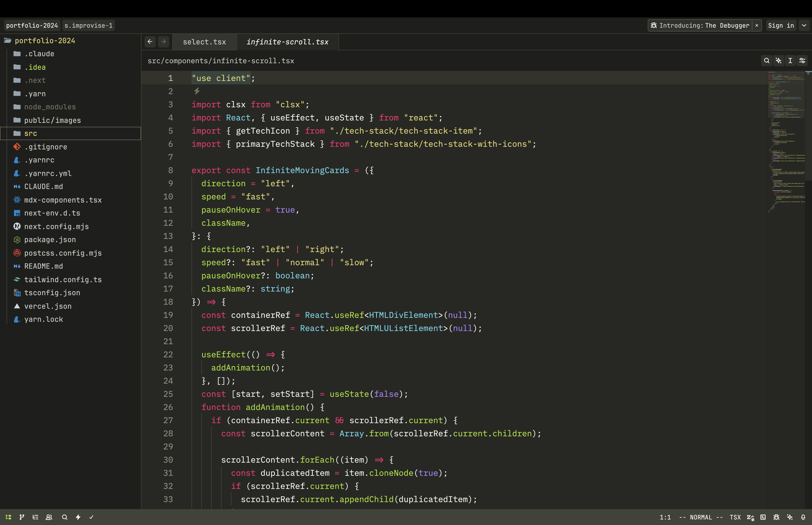Image resolution: width=812 pixels, height=525 pixels.
Task: Open the debugger bug icon in status bar
Action: click(x=777, y=517)
